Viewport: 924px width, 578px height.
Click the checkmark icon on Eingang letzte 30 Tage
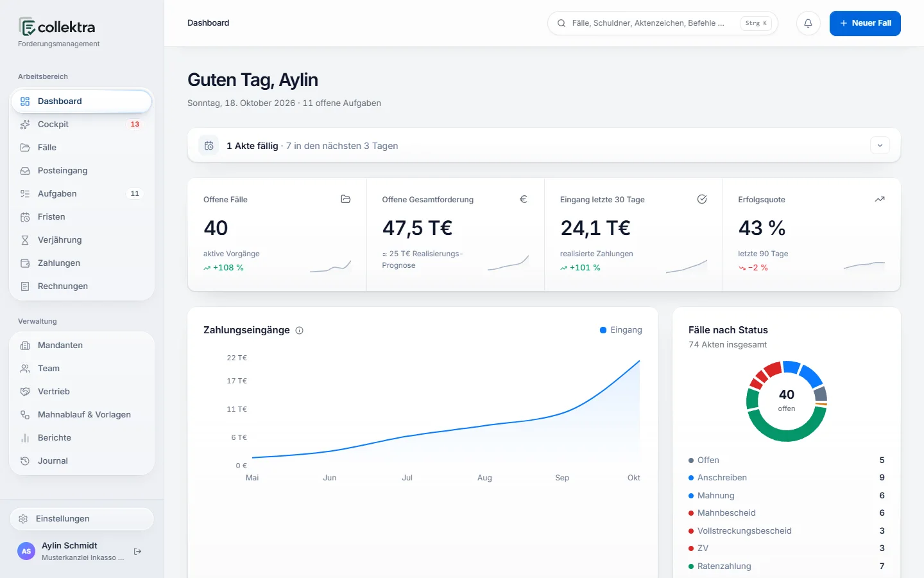[x=702, y=199]
